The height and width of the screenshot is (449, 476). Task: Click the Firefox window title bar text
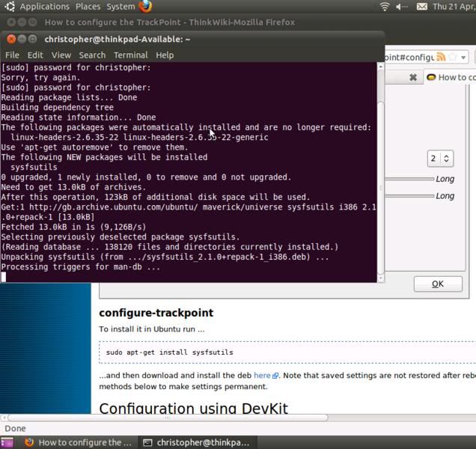[170, 22]
